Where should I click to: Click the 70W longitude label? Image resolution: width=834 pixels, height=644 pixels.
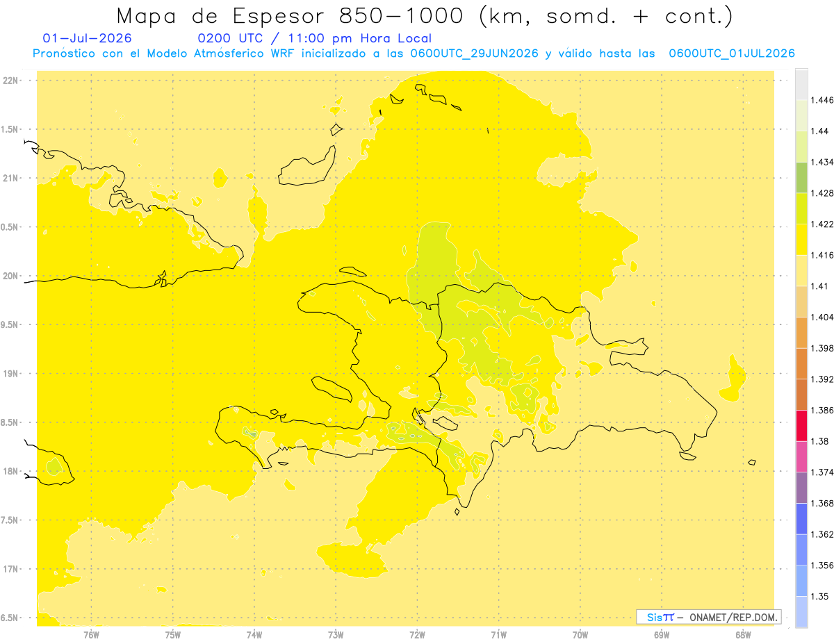(x=580, y=634)
